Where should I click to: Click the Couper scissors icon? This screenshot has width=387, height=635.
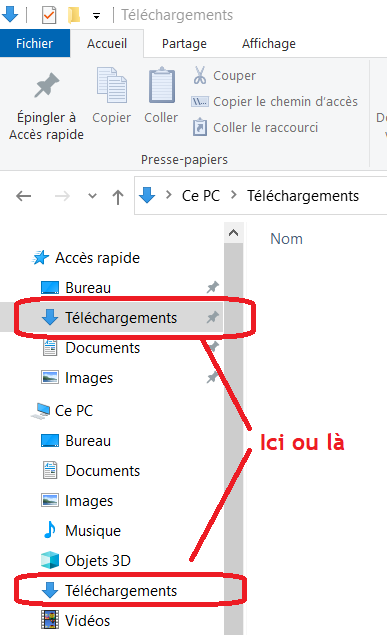click(x=200, y=75)
